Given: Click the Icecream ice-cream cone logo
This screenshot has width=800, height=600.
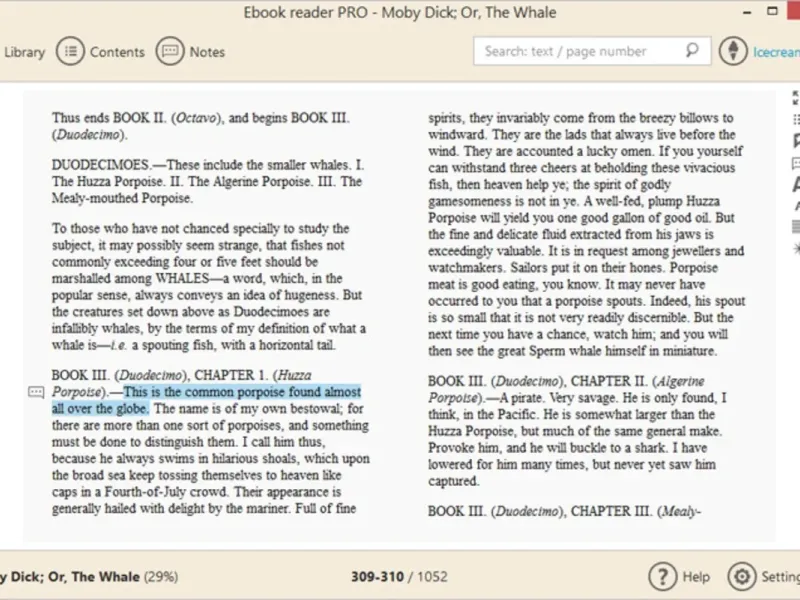Looking at the screenshot, I should coord(733,51).
